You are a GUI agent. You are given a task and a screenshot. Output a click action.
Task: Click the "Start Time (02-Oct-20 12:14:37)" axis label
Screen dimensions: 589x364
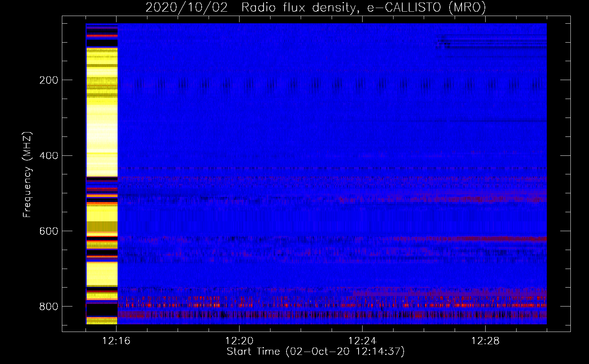click(316, 352)
